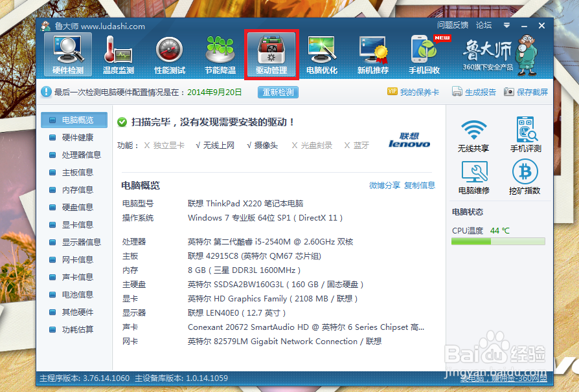The height and width of the screenshot is (392, 579).
Task: Click the SSDSA2BW160G3L disk value
Action: pos(275,285)
